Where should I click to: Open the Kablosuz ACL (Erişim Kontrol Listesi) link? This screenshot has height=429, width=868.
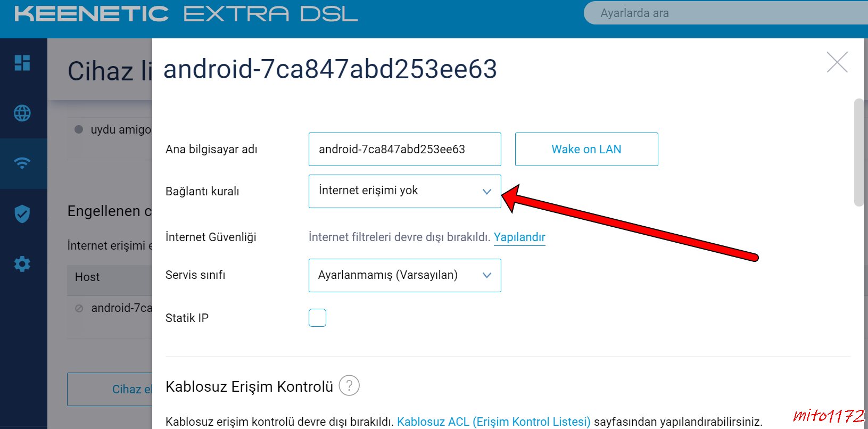[x=494, y=422]
